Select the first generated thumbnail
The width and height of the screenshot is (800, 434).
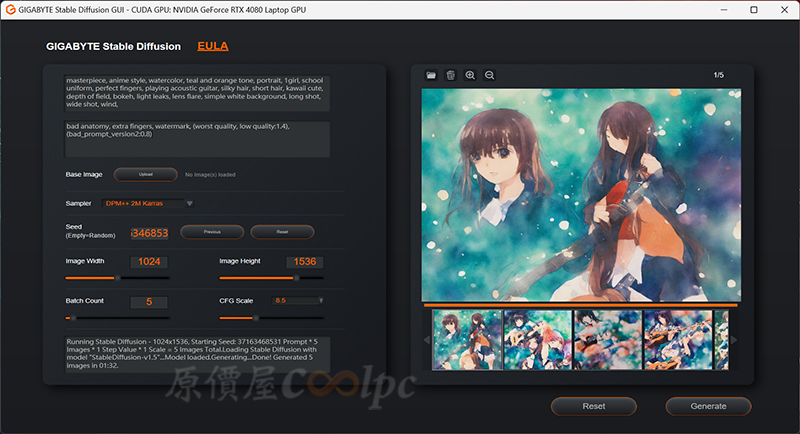pos(467,340)
